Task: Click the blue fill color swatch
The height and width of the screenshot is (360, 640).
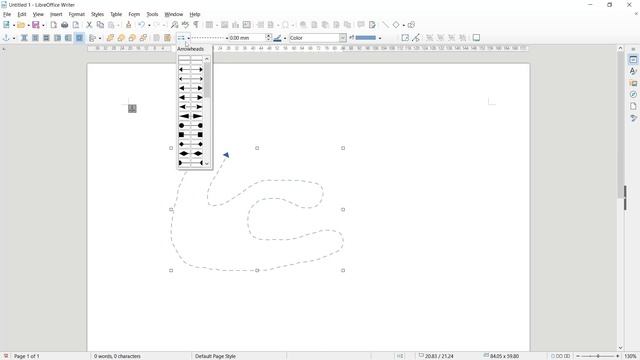Action: click(365, 38)
